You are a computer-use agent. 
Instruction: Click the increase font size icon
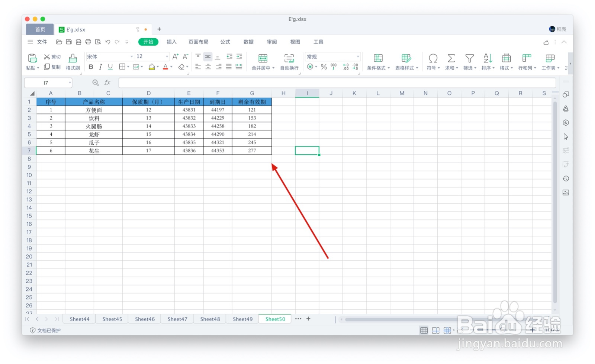click(176, 57)
